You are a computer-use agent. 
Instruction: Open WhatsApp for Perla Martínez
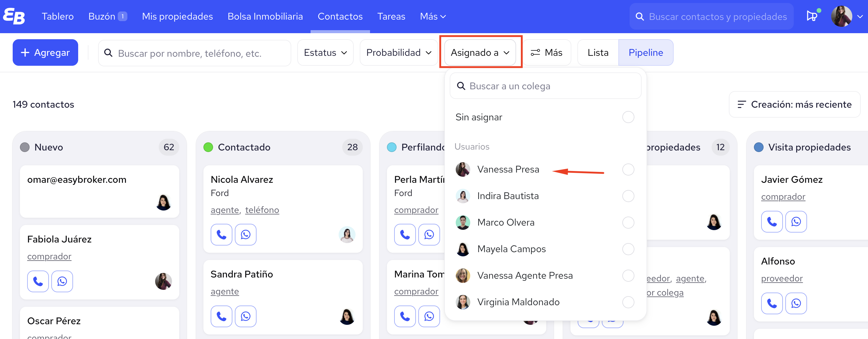pos(429,235)
